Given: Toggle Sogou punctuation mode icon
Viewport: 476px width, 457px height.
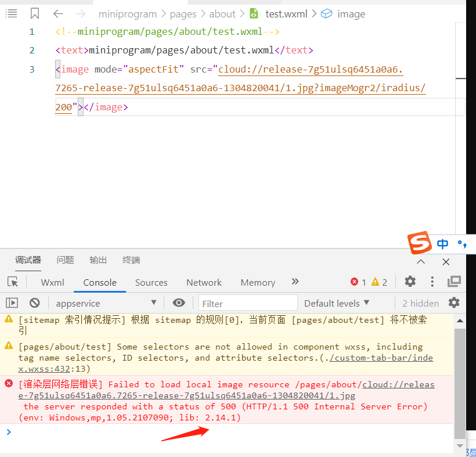Looking at the screenshot, I should [x=461, y=244].
